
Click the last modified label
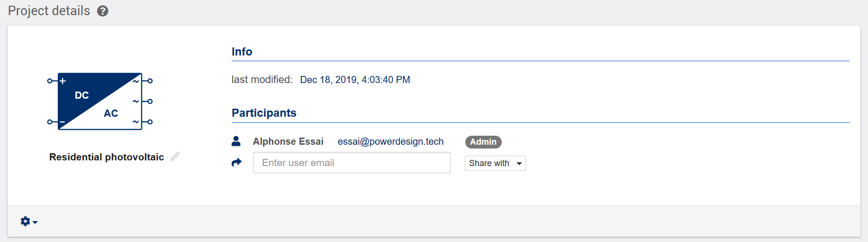(x=262, y=80)
